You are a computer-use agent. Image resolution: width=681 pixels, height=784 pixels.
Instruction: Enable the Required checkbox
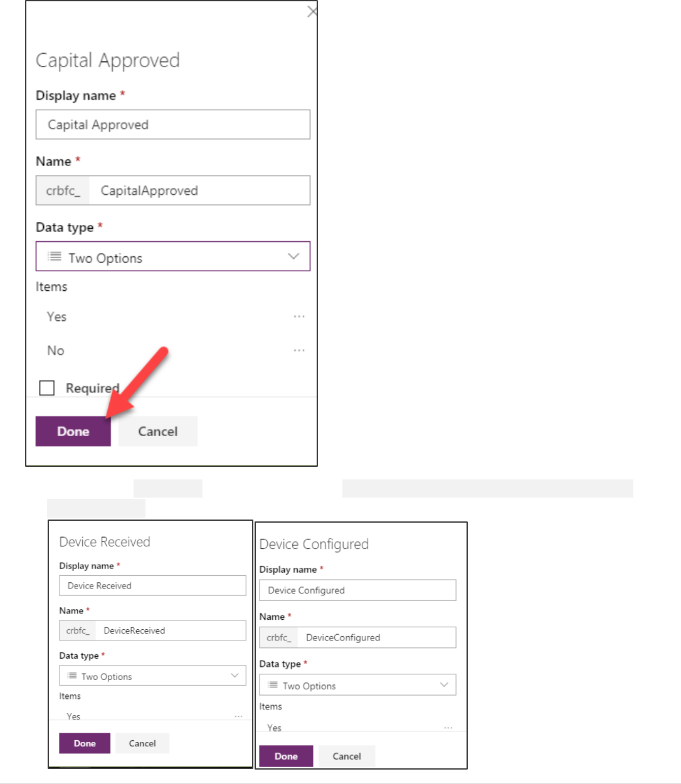coord(47,388)
